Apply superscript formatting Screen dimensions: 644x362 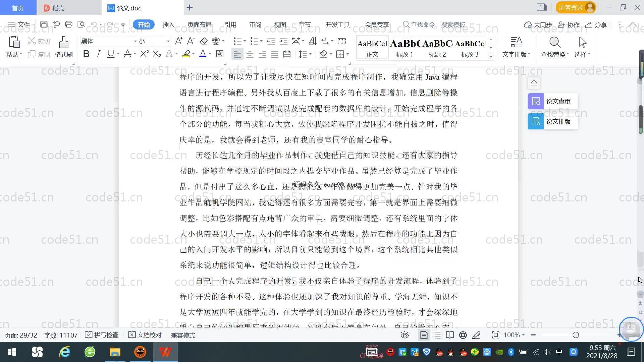(144, 54)
